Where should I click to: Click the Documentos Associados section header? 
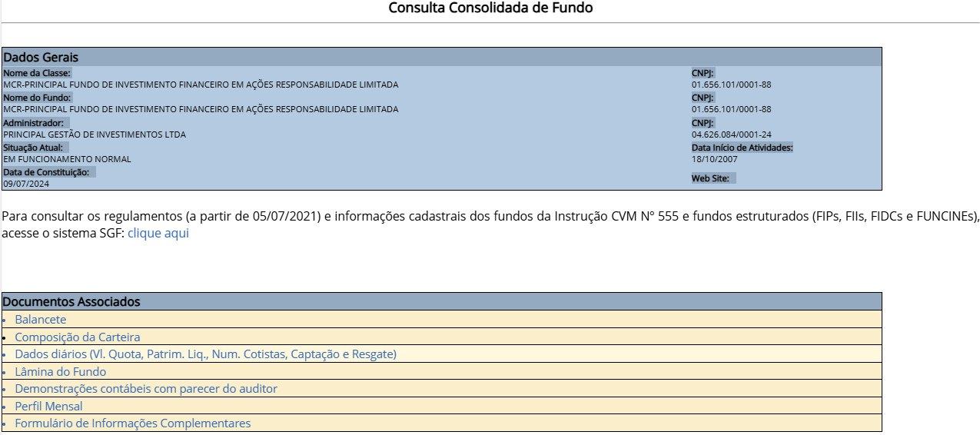point(72,302)
